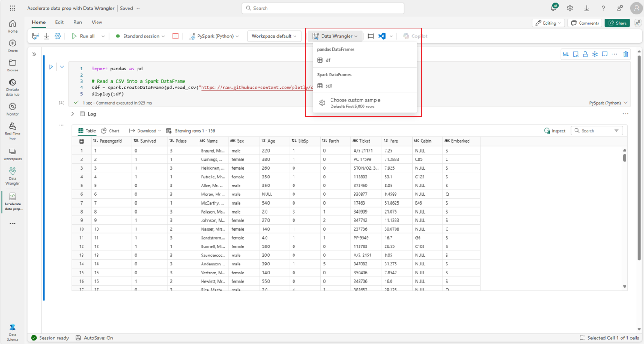Select the Chart view tab in output
The width and height of the screenshot is (644, 344).
110,131
